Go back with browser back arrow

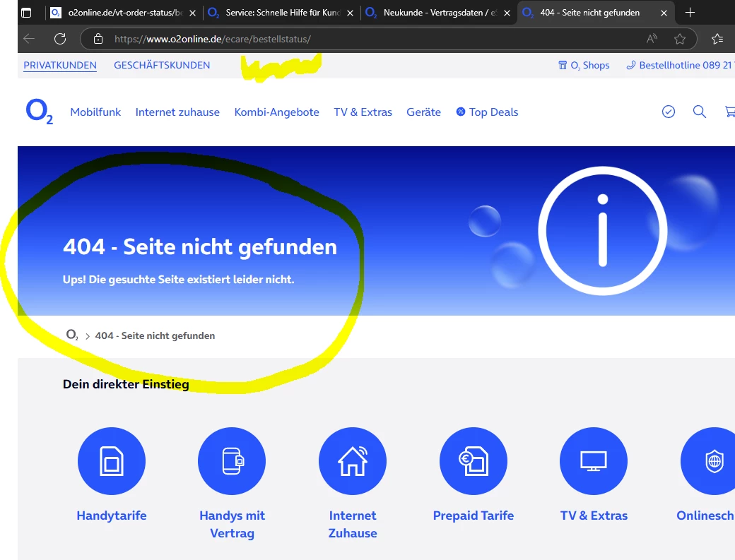[x=29, y=39]
